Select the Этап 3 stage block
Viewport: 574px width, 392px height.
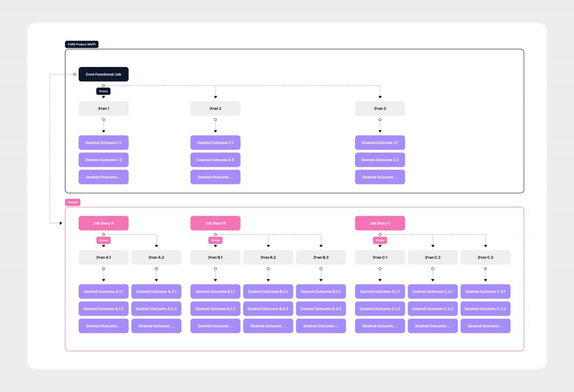point(380,109)
